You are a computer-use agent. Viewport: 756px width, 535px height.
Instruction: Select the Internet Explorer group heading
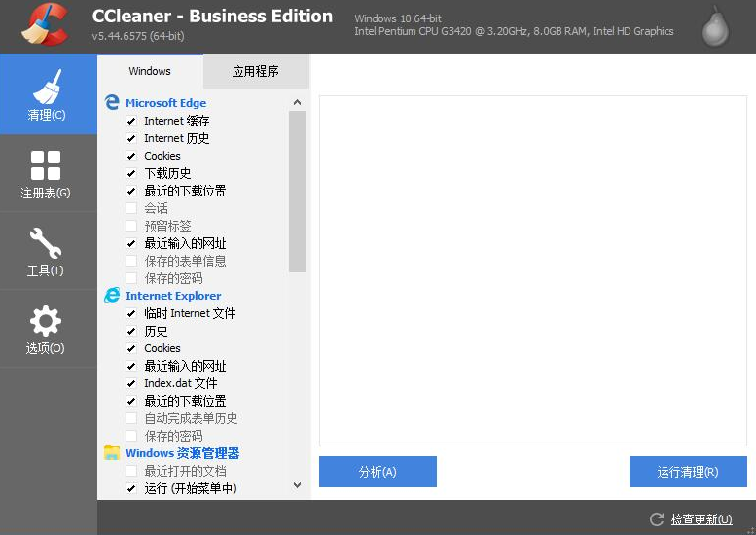point(173,296)
